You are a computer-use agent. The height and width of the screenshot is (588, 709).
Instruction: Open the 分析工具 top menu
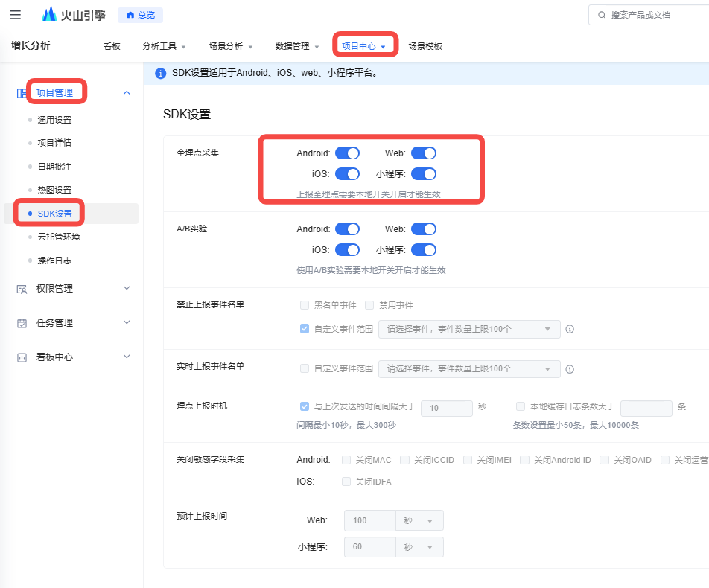pos(164,46)
